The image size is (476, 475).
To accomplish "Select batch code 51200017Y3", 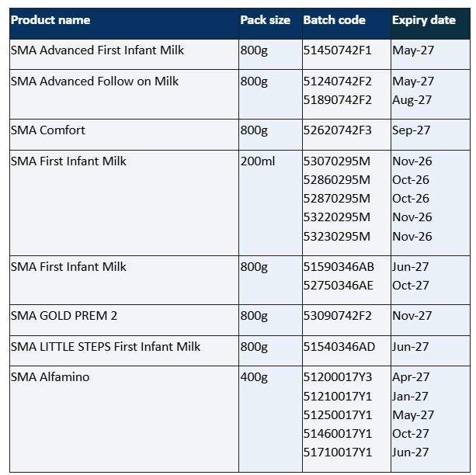I will click(338, 377).
